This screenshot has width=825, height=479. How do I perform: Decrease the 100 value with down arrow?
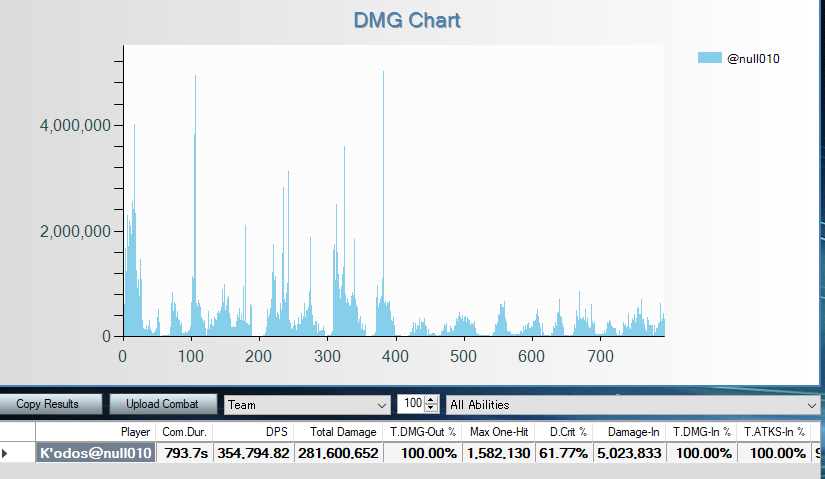pyautogui.click(x=431, y=409)
